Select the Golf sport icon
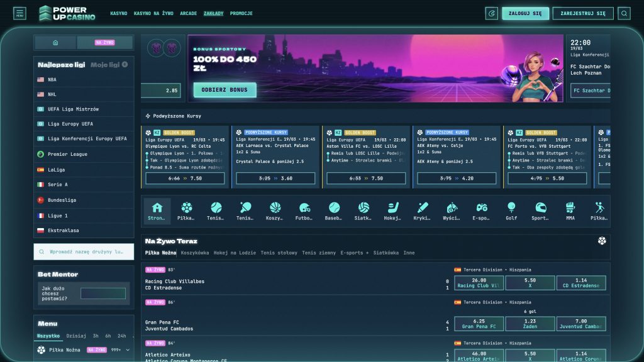The image size is (644, 362). point(511,211)
